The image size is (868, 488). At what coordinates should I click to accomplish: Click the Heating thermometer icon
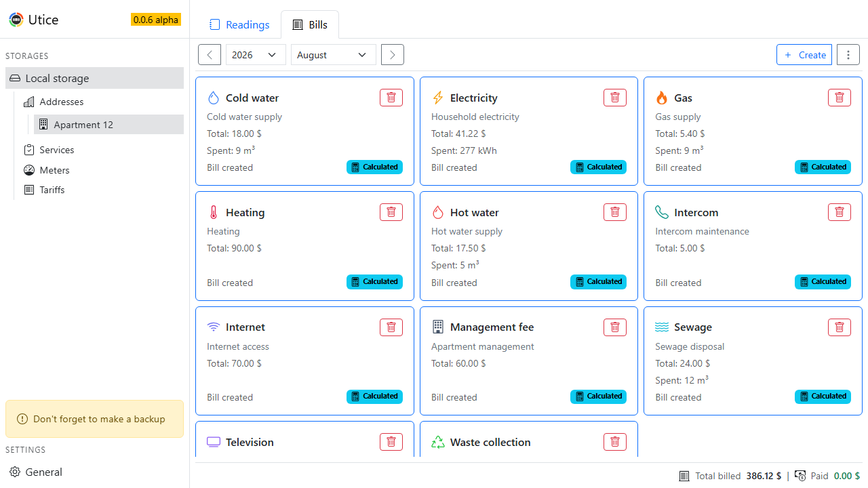click(214, 212)
